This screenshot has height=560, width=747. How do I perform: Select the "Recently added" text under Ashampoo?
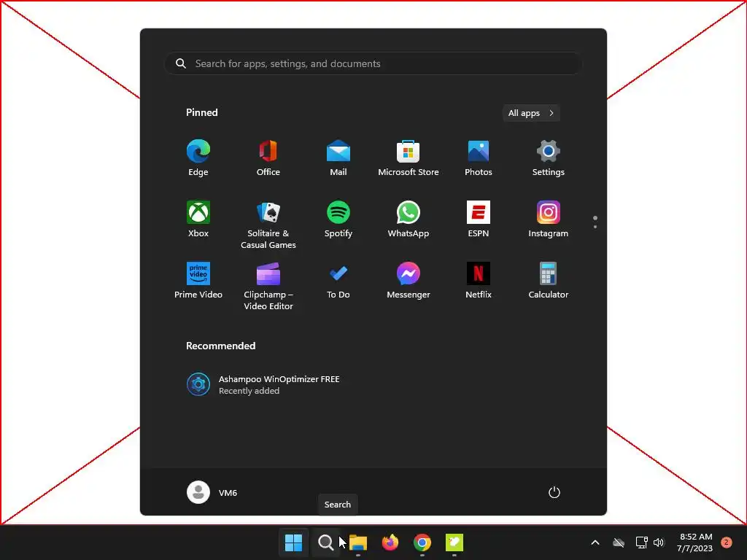(x=249, y=391)
